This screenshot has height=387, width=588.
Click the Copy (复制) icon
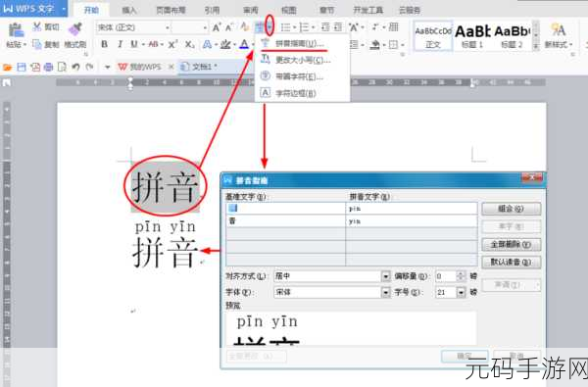37,44
